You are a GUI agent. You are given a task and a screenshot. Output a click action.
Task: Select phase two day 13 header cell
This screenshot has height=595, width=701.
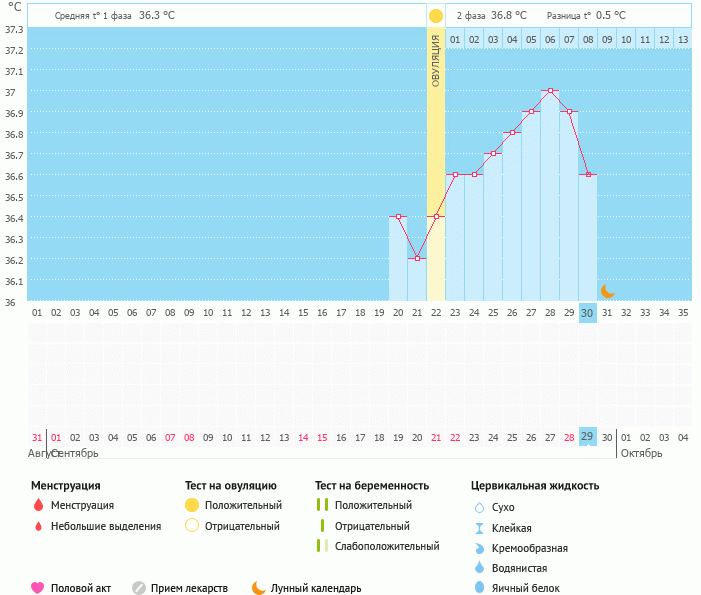point(682,40)
